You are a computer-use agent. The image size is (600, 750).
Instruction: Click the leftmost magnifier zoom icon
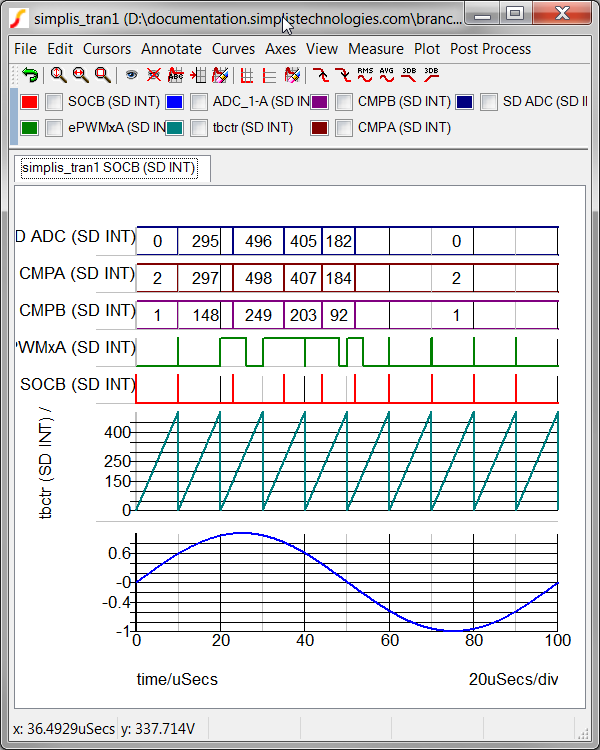coord(58,75)
